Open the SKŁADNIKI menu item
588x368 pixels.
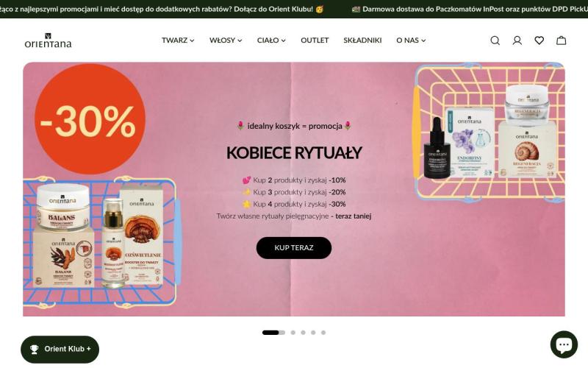click(x=362, y=40)
